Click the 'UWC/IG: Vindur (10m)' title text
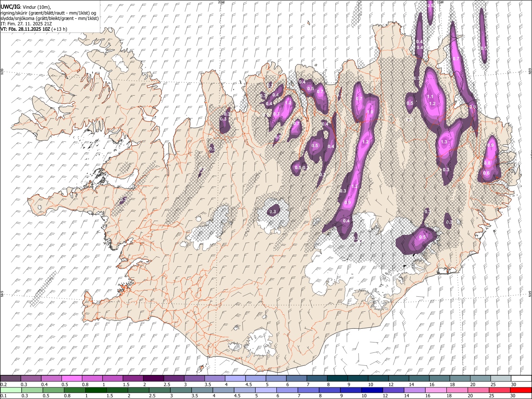 point(25,7)
